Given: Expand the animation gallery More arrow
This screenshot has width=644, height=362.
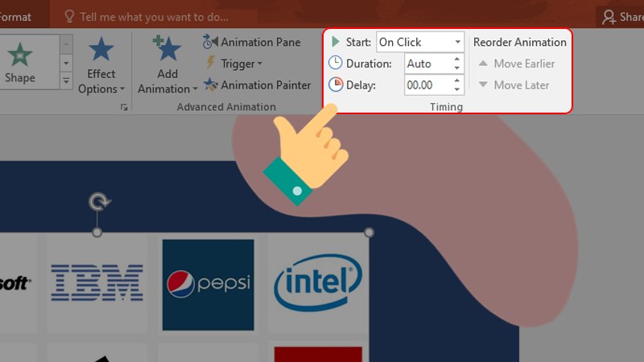Looking at the screenshot, I should [66, 81].
